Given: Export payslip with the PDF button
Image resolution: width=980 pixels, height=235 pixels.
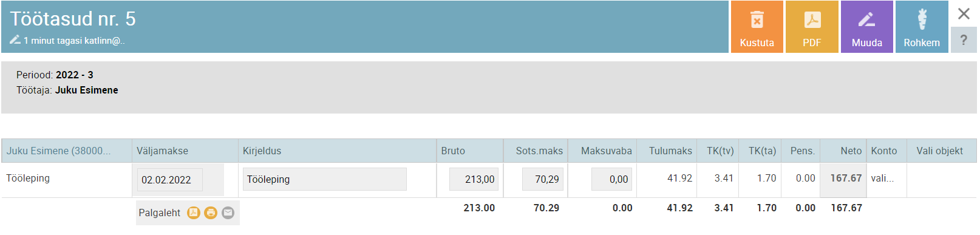Looking at the screenshot, I should (812, 27).
